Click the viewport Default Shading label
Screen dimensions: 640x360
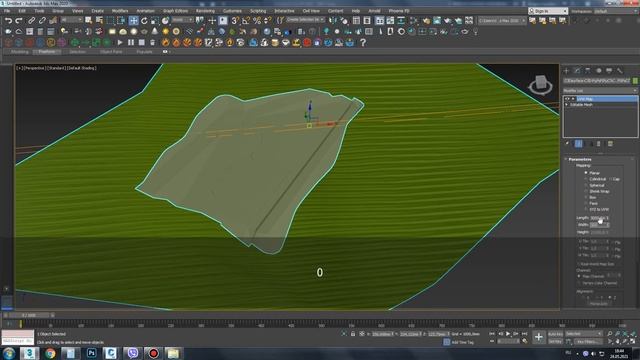[82, 68]
